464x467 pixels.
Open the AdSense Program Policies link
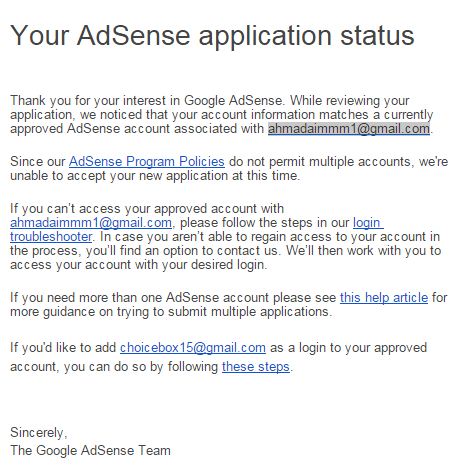click(147, 162)
